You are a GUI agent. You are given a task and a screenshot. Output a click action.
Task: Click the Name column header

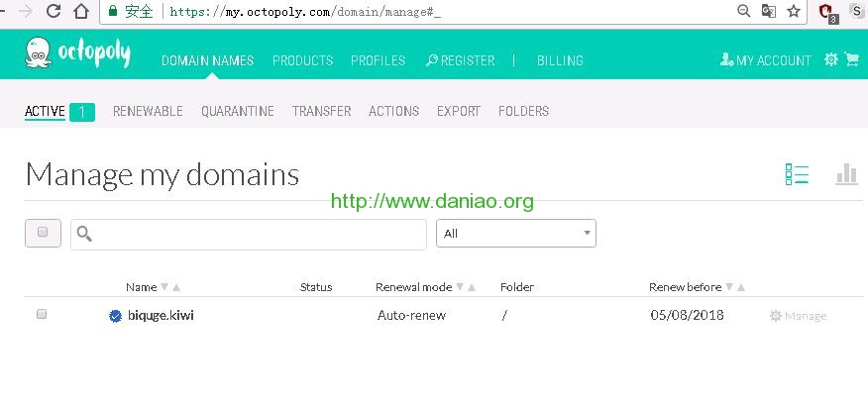coord(141,287)
